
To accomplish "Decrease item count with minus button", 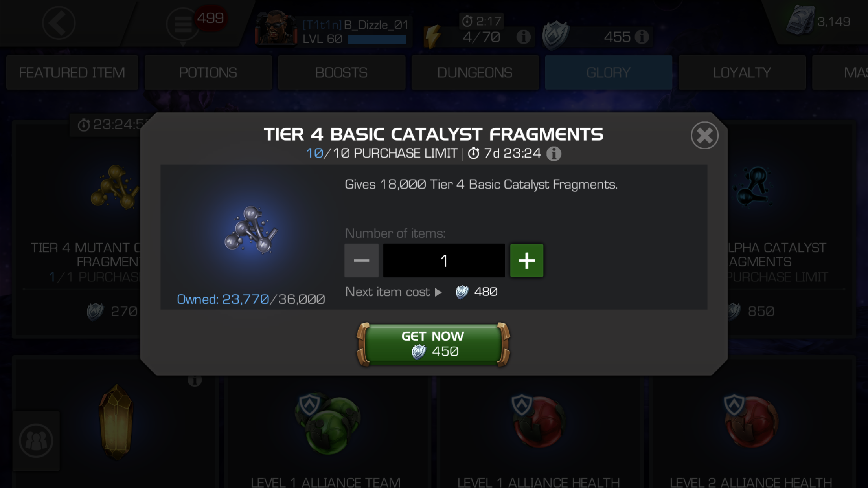I will click(361, 261).
